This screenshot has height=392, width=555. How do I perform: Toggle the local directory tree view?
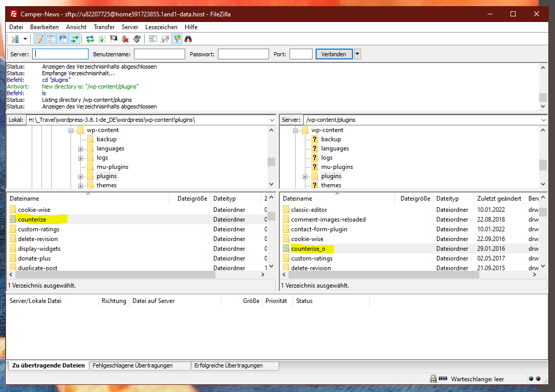51,39
